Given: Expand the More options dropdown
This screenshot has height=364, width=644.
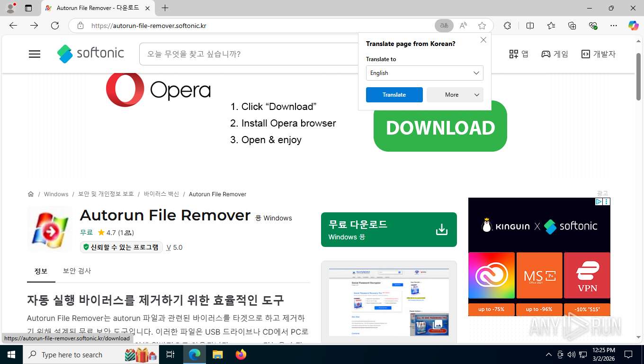Looking at the screenshot, I should click(455, 95).
